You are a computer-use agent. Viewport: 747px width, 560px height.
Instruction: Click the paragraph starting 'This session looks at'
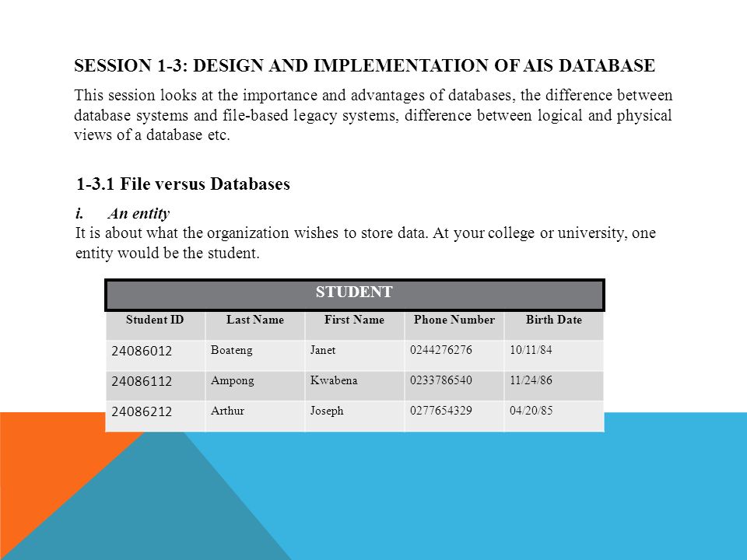(x=373, y=115)
